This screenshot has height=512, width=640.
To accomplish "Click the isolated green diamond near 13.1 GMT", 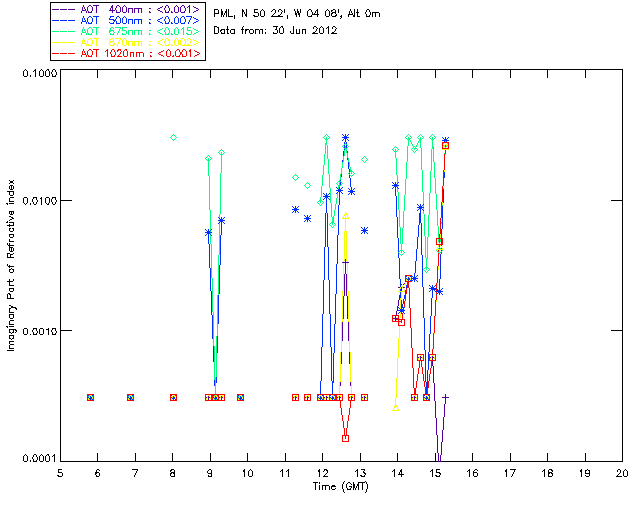I will (x=364, y=160).
